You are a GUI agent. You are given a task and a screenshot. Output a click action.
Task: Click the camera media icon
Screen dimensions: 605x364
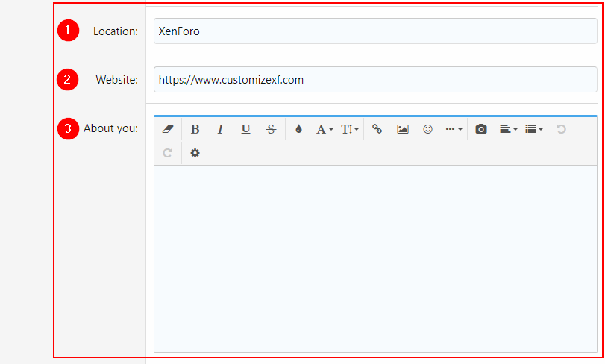(x=481, y=129)
